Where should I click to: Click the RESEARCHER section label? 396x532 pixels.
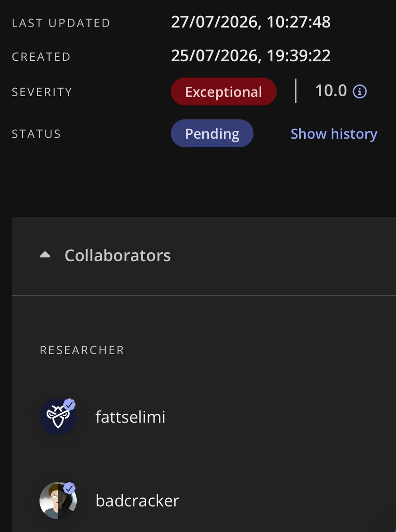(82, 350)
